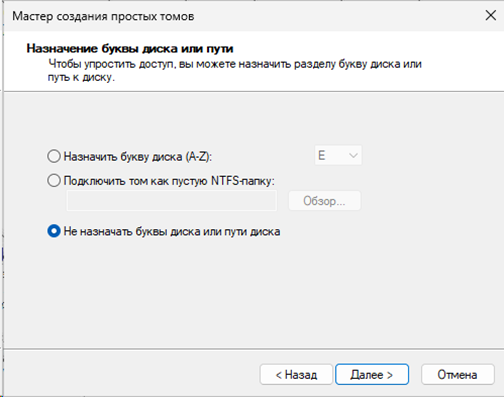
Task: Click the description text starting with 'Чтобы упростить доступ'
Action: tap(235, 70)
